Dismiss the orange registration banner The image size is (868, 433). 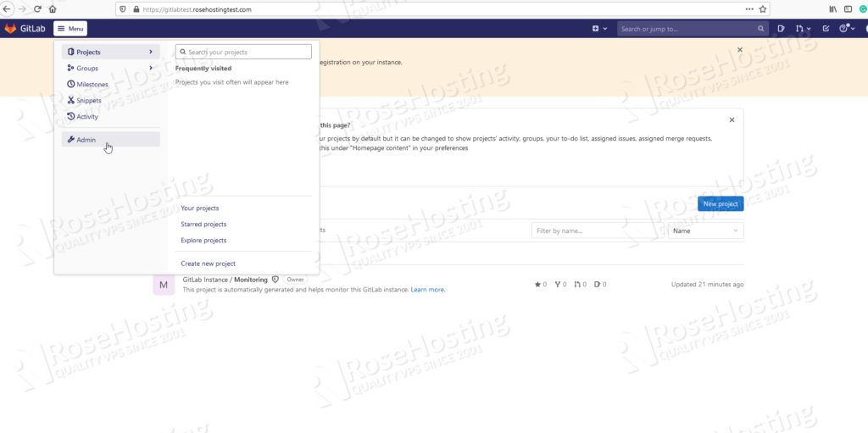point(740,50)
